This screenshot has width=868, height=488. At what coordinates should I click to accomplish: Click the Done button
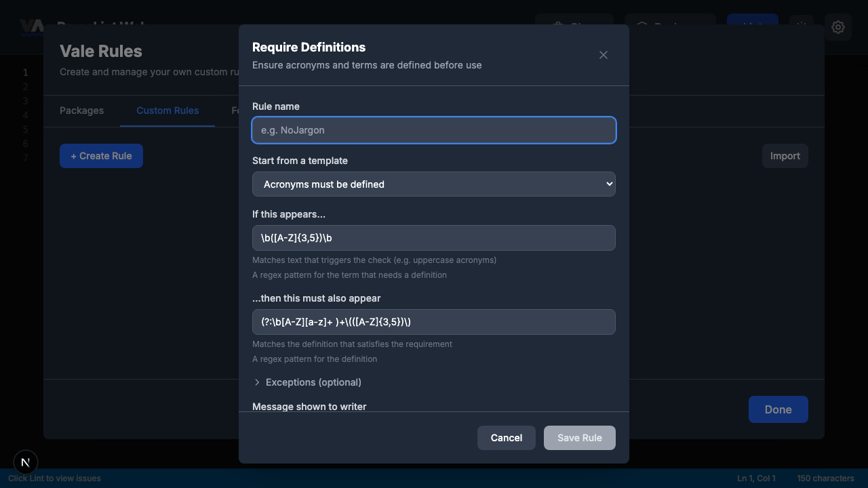click(778, 409)
